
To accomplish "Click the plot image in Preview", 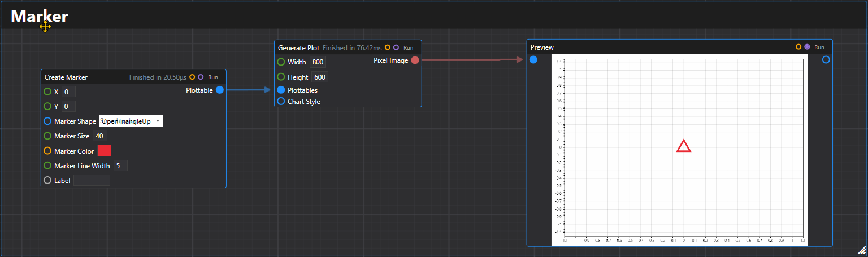I will tap(679, 150).
